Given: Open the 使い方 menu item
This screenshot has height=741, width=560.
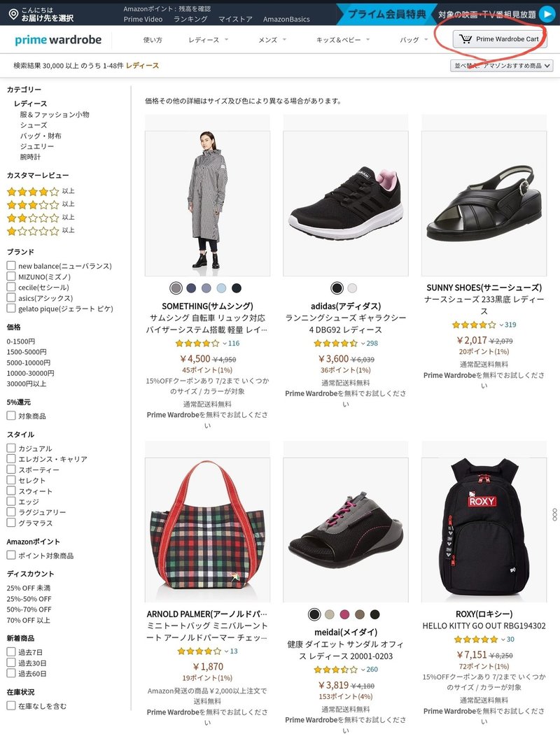Looking at the screenshot, I should [x=153, y=40].
